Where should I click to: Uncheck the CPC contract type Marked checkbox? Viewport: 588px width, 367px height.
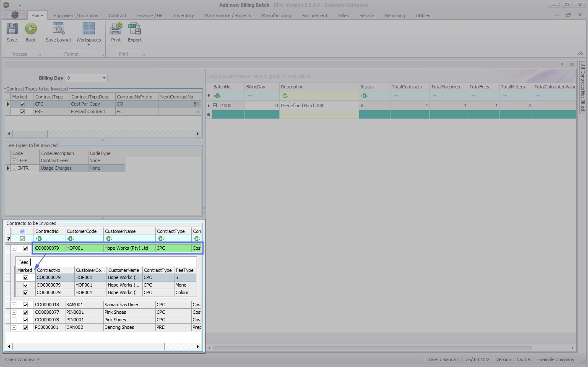(x=23, y=104)
